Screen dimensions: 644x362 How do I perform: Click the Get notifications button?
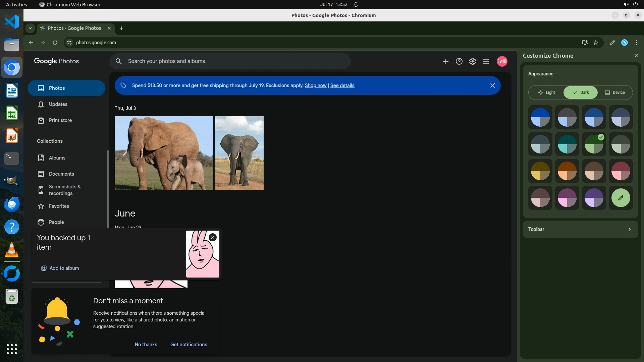[x=189, y=345]
